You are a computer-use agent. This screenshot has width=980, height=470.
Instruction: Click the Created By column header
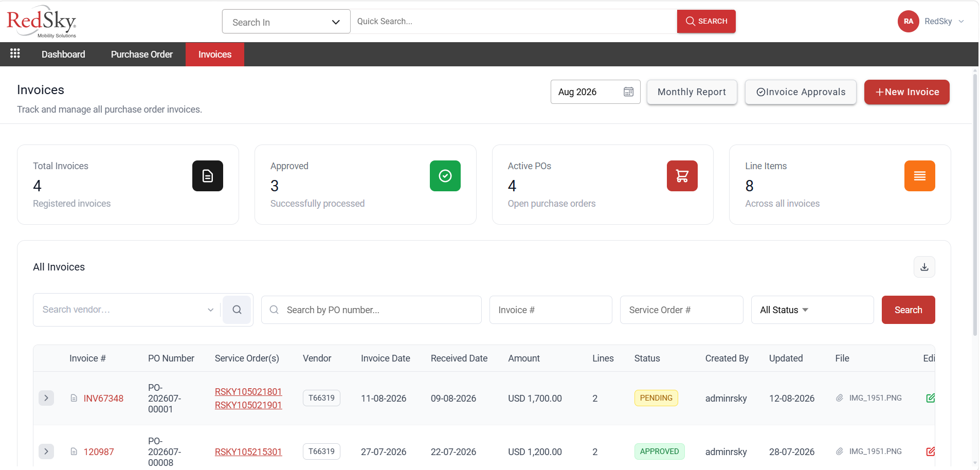coord(727,358)
